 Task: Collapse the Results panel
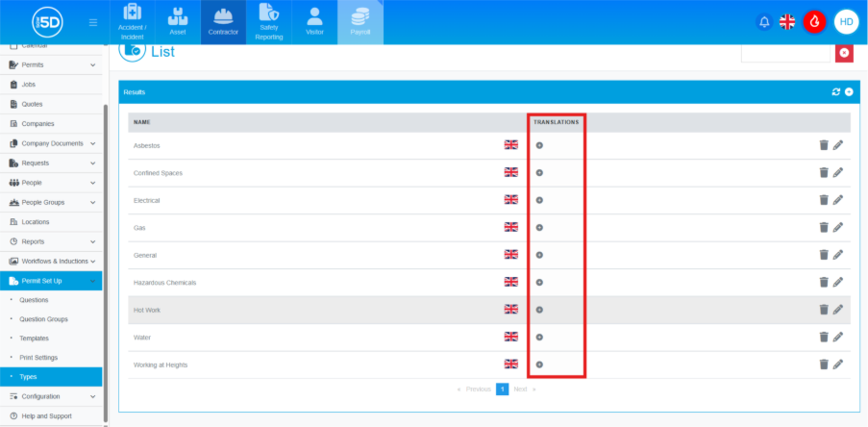849,91
